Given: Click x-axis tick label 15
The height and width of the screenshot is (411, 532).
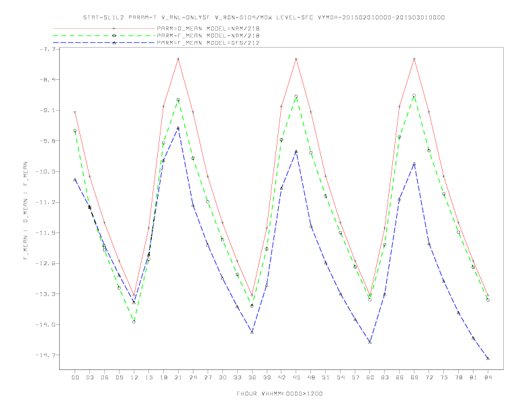Looking at the screenshot, I should click(x=149, y=377).
